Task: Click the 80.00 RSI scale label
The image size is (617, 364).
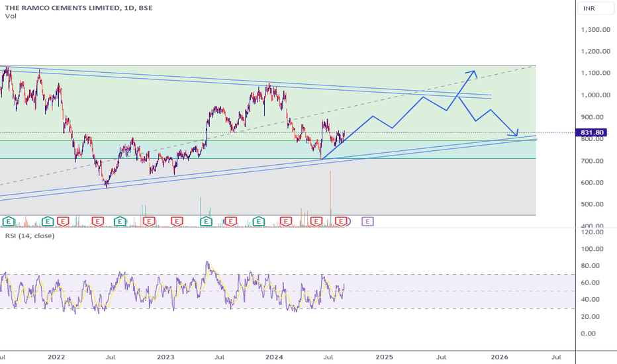Action: pos(591,265)
